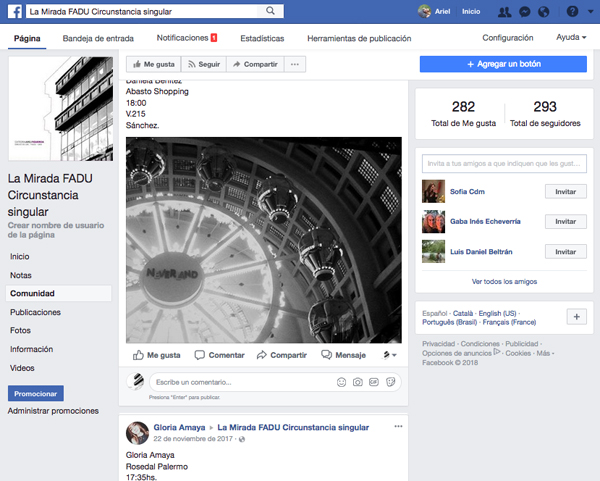Open Messenger icon in top bar
The image size is (600, 481).
click(x=525, y=12)
